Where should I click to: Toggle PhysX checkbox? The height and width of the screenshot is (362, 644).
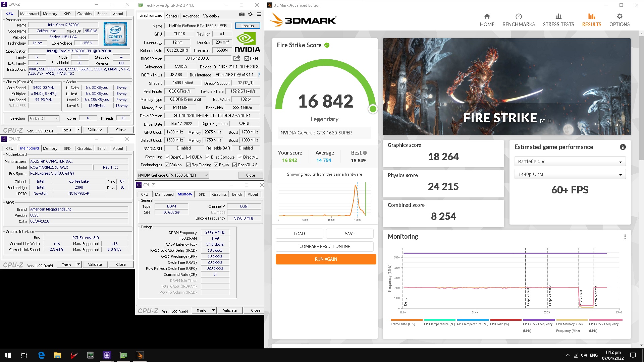pos(216,165)
